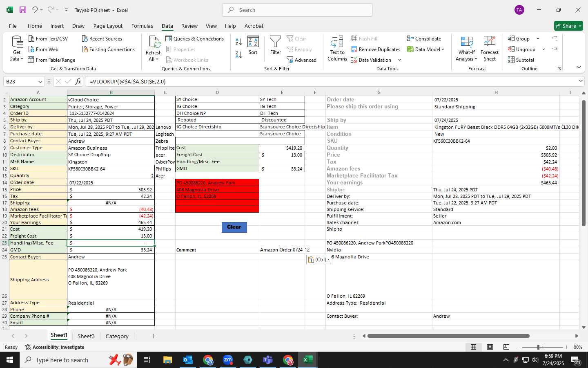Import data From Web
The width and height of the screenshot is (588, 368).
pos(44,49)
